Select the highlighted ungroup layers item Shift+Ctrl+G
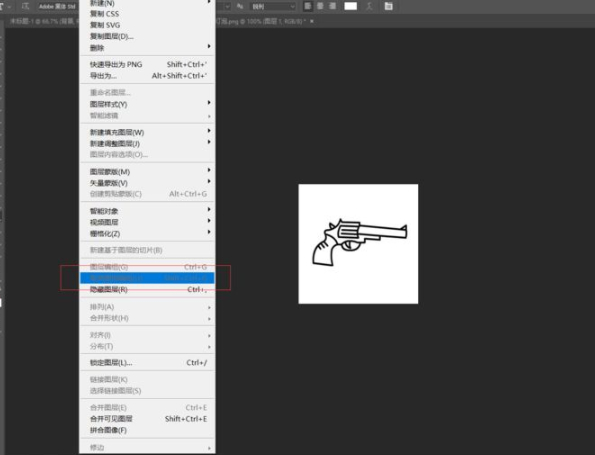 point(147,278)
